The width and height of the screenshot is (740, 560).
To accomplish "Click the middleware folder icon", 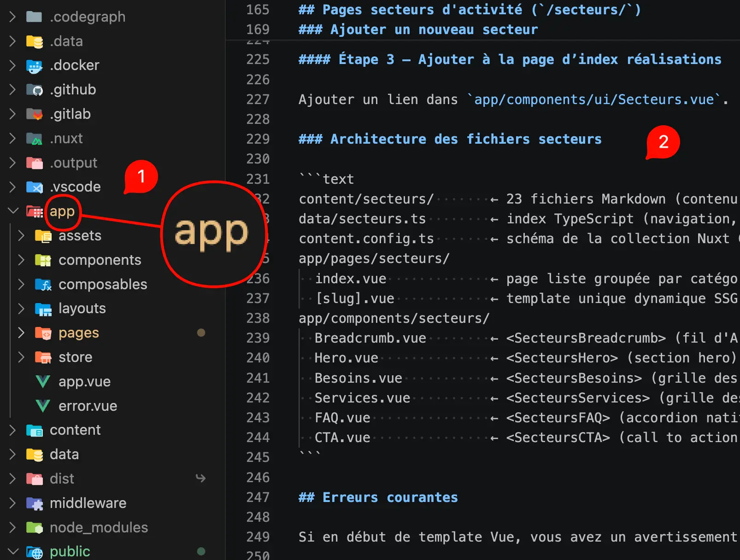I will (35, 503).
